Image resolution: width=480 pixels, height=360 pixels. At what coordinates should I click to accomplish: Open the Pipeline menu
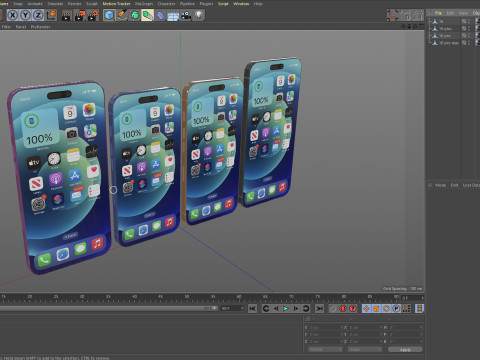(187, 4)
